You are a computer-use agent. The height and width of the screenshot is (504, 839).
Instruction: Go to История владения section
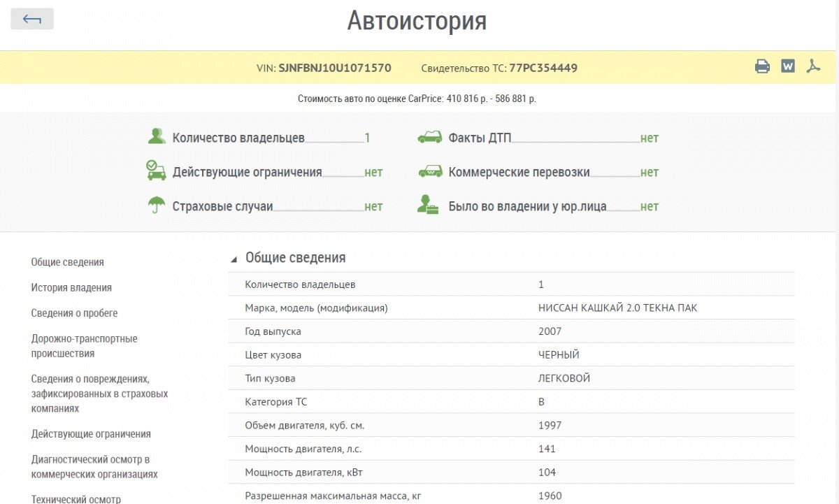[71, 287]
